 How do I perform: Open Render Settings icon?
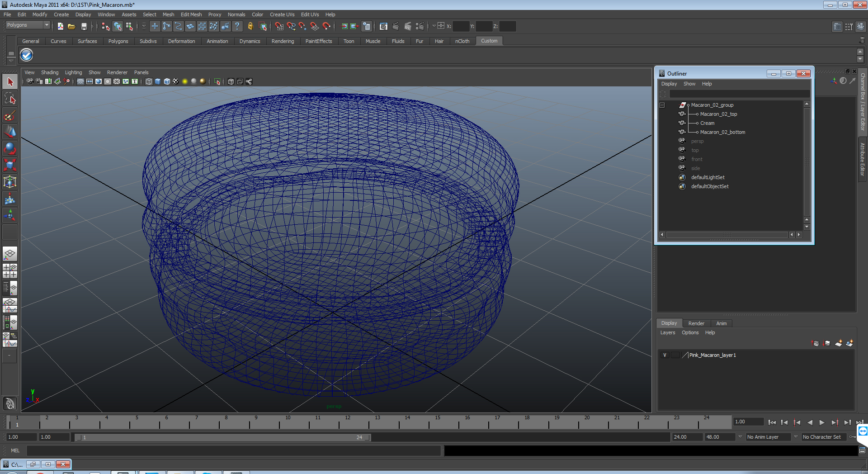420,27
